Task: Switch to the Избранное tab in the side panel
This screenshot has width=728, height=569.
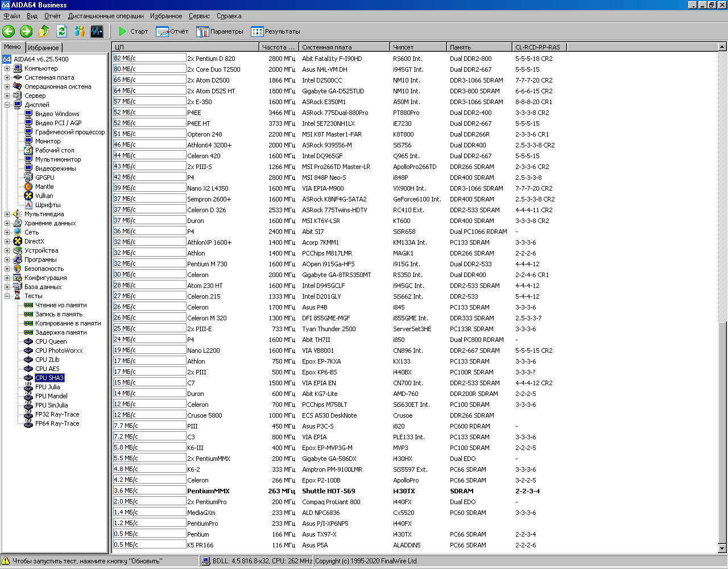Action: coord(43,48)
